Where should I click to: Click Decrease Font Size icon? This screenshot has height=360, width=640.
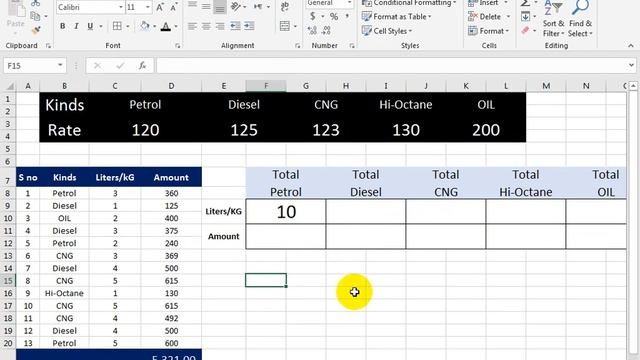[173, 7]
